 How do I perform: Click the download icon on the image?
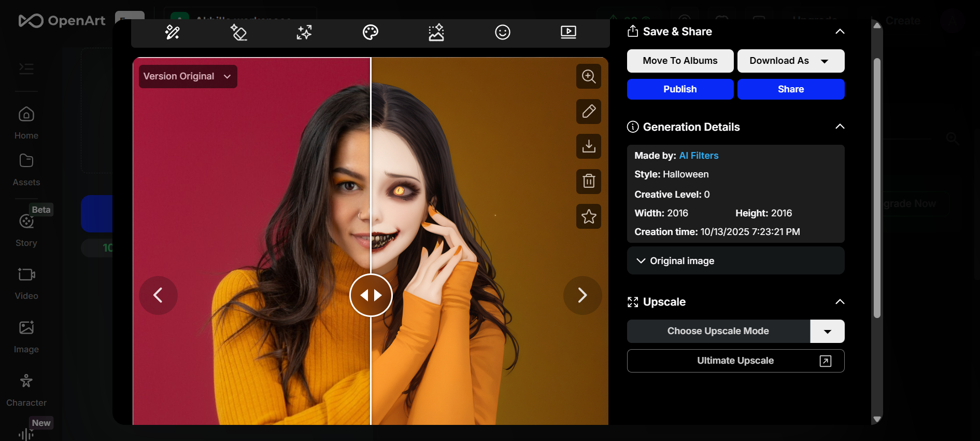tap(588, 146)
